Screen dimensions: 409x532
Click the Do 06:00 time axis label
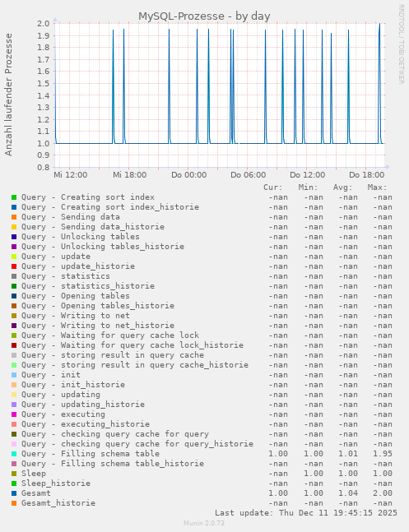[x=249, y=175]
